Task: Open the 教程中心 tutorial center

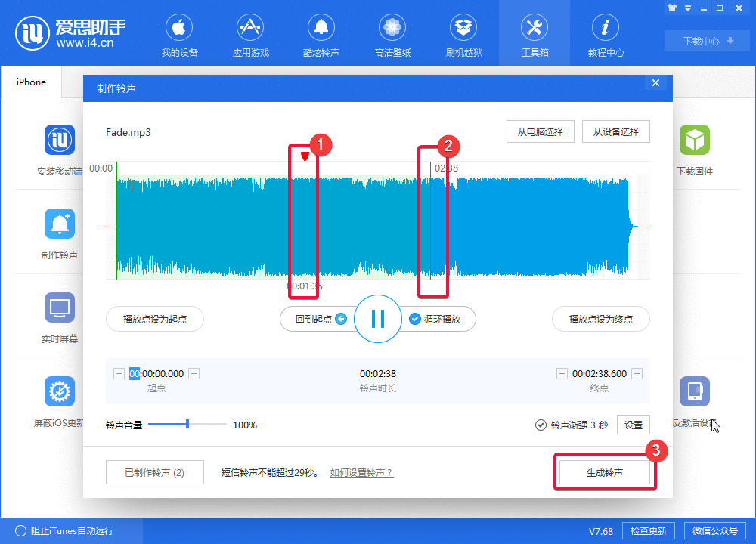Action: [605, 34]
